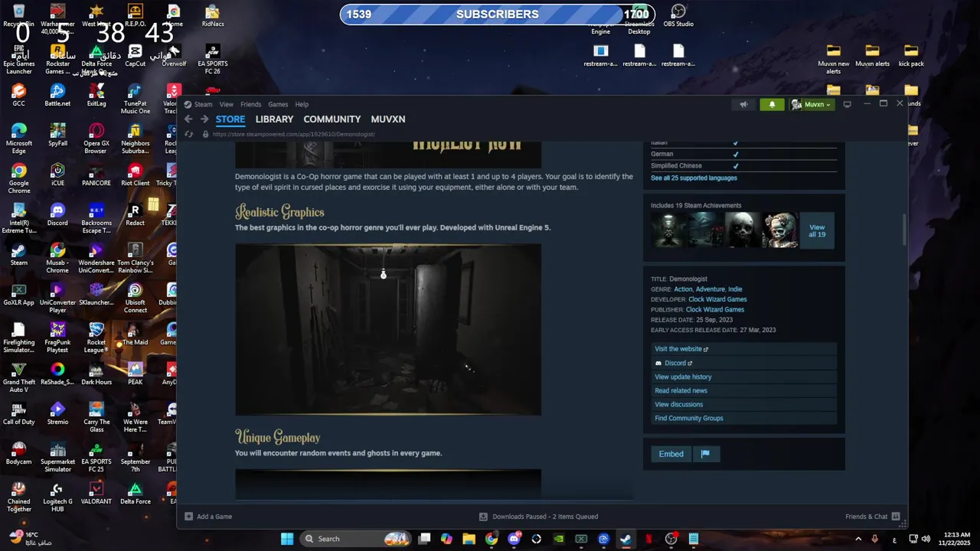This screenshot has width=980, height=551.
Task: Launch VALORANT desktop shortcut
Action: [x=96, y=493]
